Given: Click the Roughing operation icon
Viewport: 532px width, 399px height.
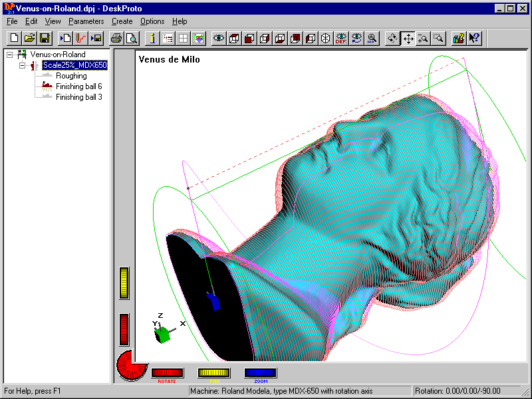Looking at the screenshot, I should point(47,75).
